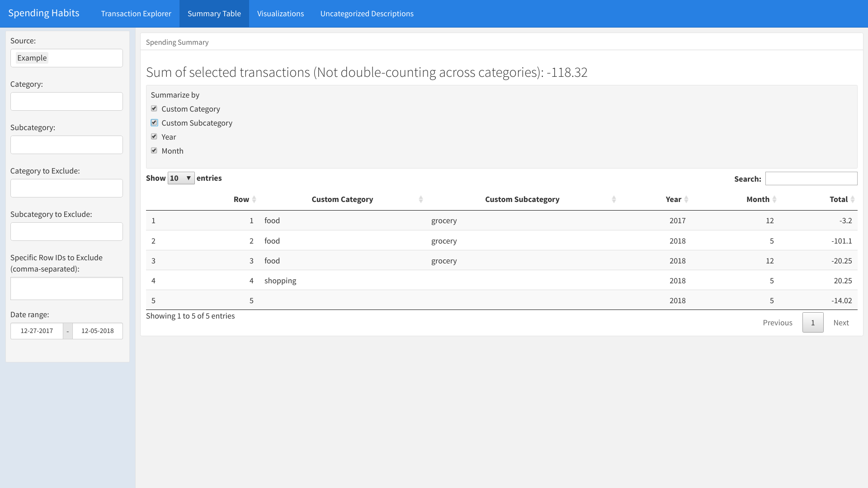Image resolution: width=868 pixels, height=488 pixels.
Task: Click the -14.02 total cell
Action: 842,300
